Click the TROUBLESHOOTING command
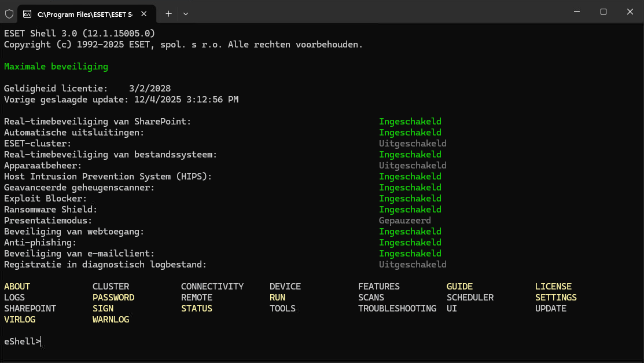The height and width of the screenshot is (363, 644). click(397, 309)
